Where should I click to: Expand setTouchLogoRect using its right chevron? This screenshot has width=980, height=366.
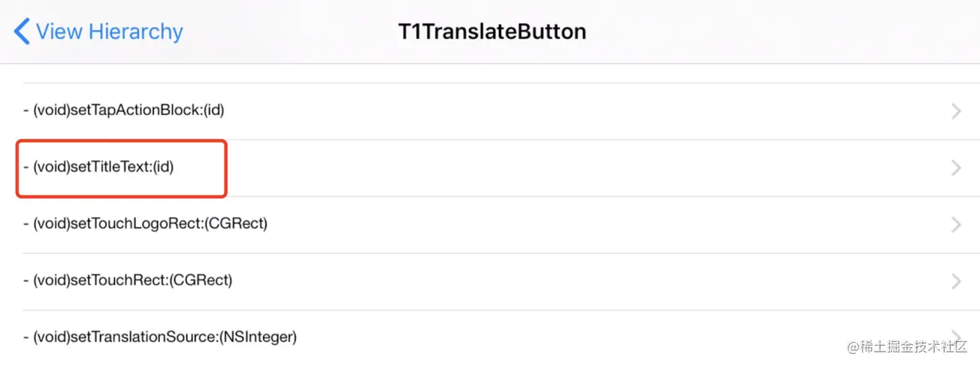point(956,225)
